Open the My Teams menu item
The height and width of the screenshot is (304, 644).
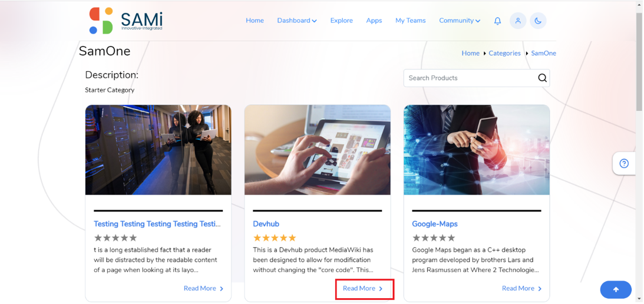click(410, 21)
